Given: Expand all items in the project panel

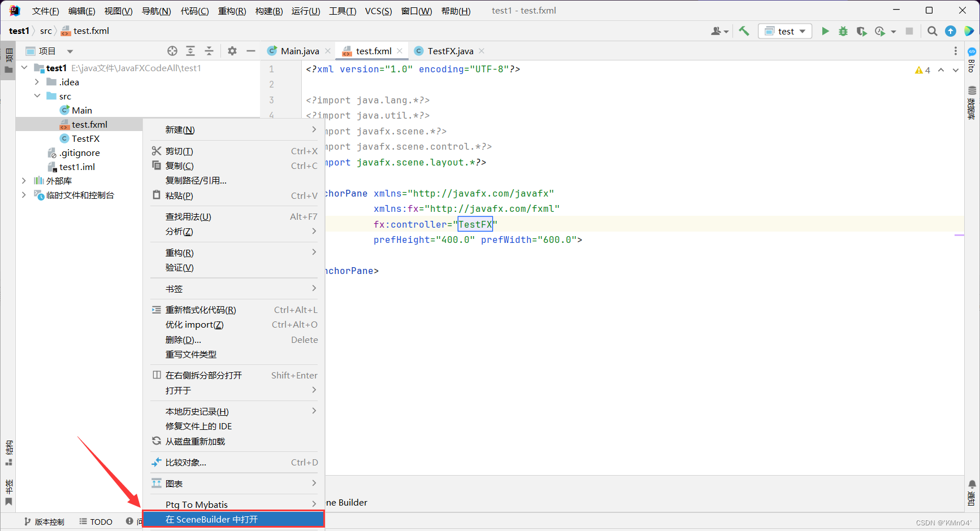Looking at the screenshot, I should 190,51.
